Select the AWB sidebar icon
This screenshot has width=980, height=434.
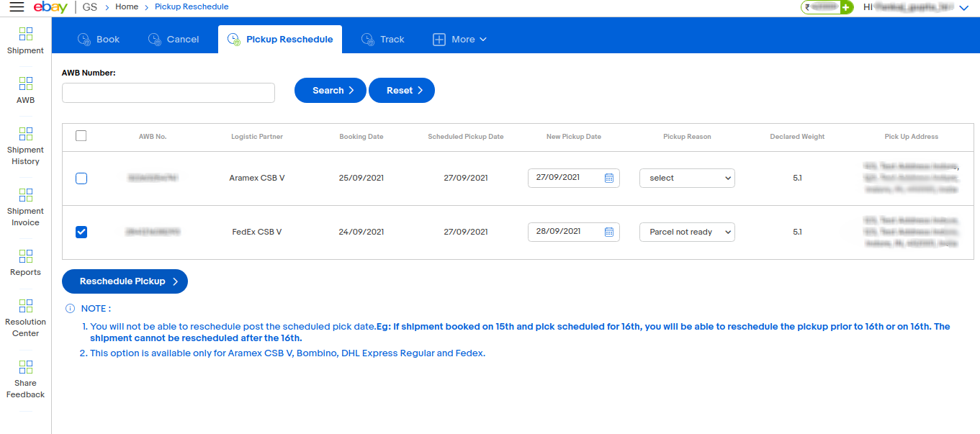[x=25, y=90]
